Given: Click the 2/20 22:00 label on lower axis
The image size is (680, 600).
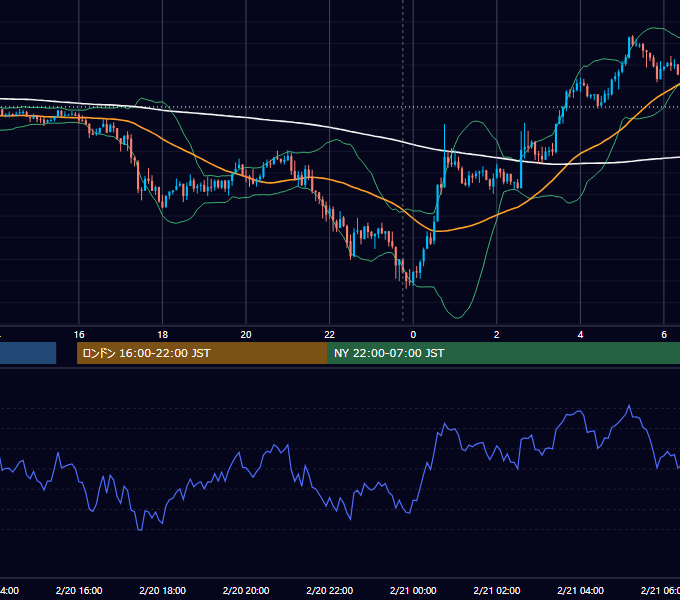Looking at the screenshot, I should (330, 590).
